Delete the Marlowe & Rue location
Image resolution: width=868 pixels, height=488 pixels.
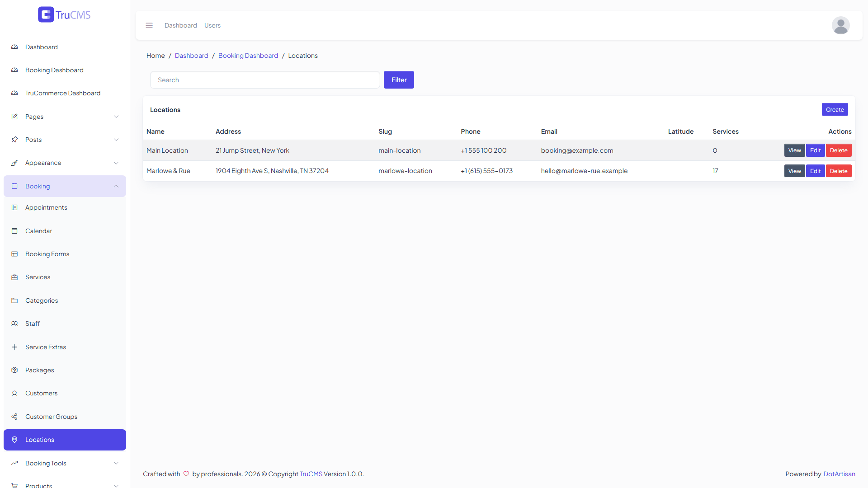[x=839, y=171]
